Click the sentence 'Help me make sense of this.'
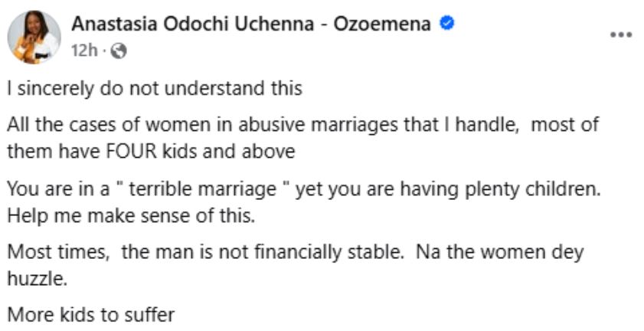This screenshot has width=644, height=331. [x=131, y=215]
